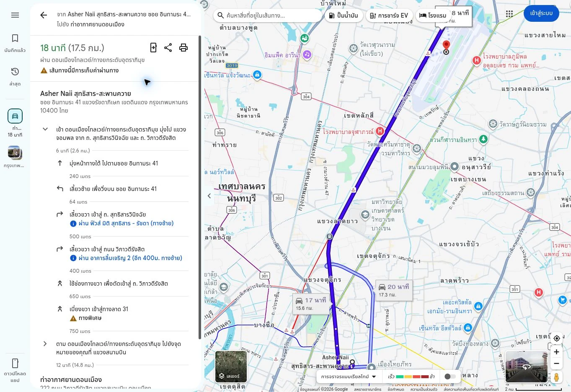Filter by ปั๊มน้ำมัน gas stations

(343, 15)
